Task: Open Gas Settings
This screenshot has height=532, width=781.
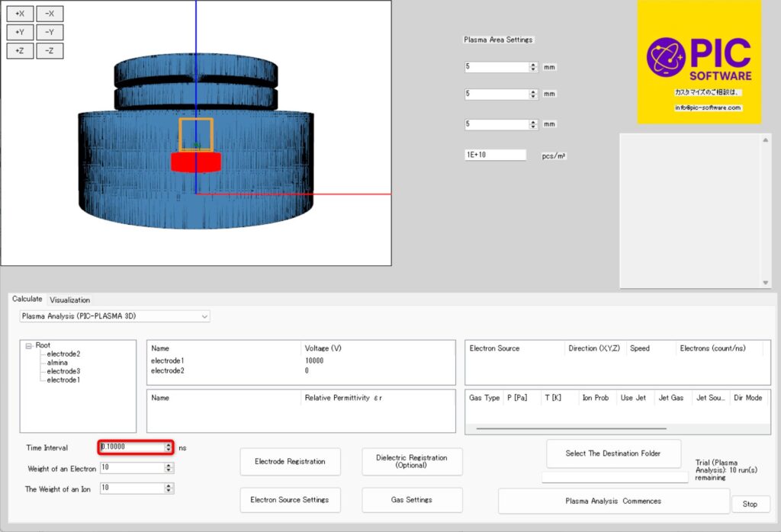Action: tap(412, 500)
